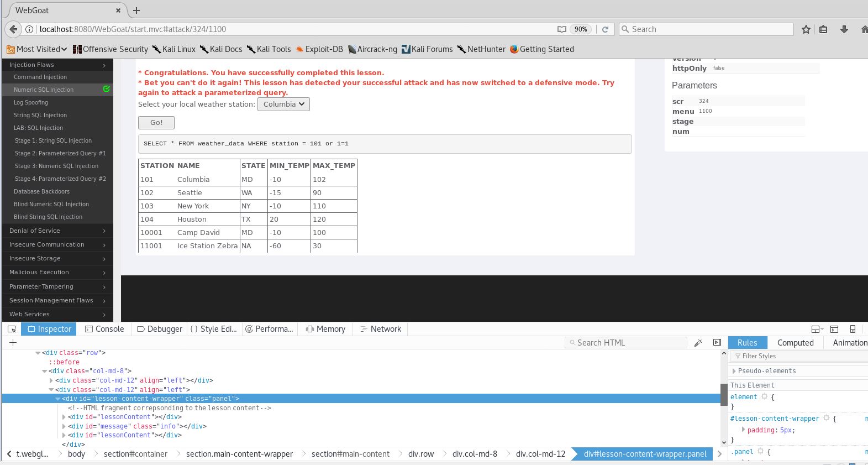
Task: Expand Insecure Communication section
Action: coord(57,244)
